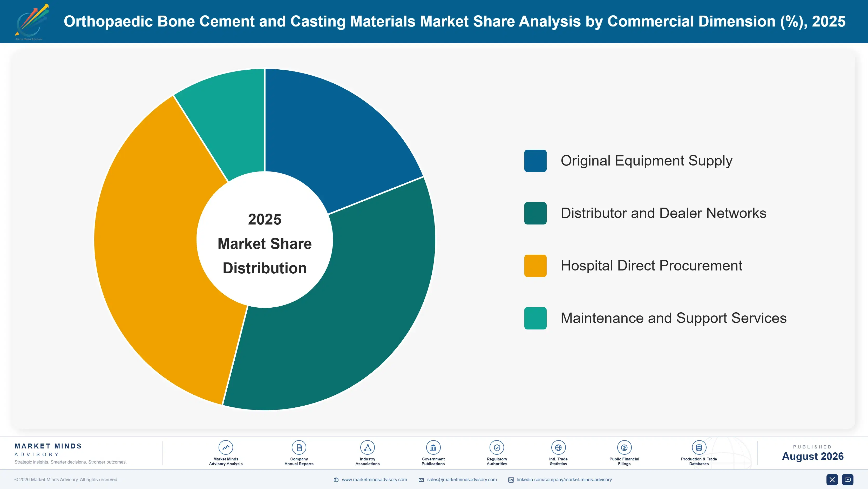
Task: Click the Market Minds Advisory logo
Action: (x=32, y=22)
